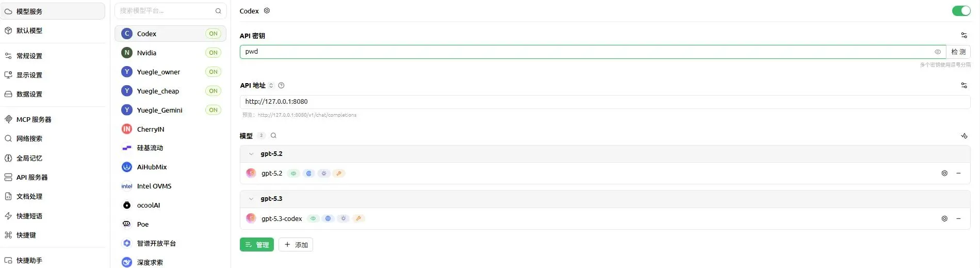980x268 pixels.
Task: Go to 网络搜索 settings section
Action: [29, 139]
